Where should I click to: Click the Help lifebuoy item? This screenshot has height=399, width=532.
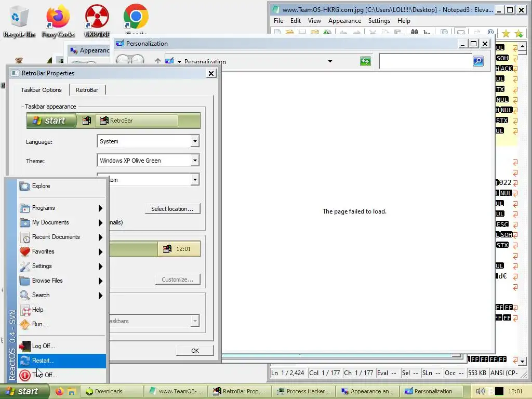click(62, 310)
